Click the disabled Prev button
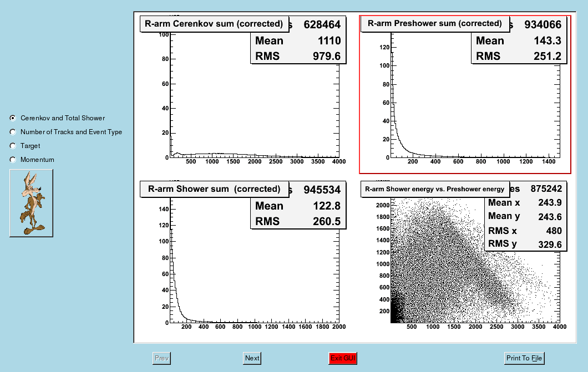The image size is (588, 372). (161, 358)
